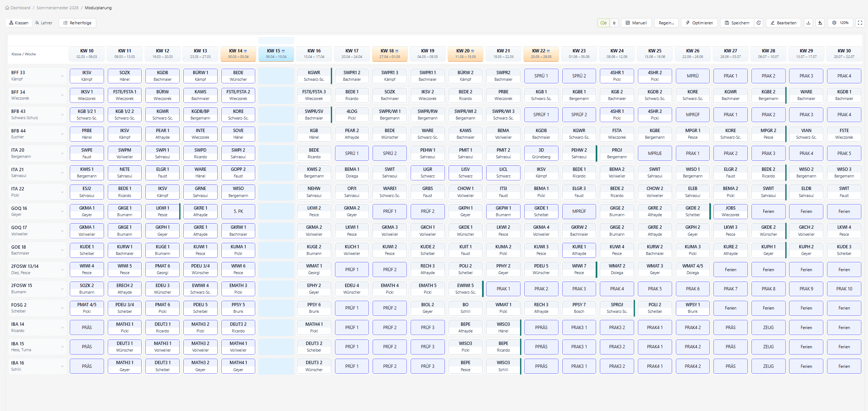Viewport: 868px width, 411px height.
Task: Toggle Manuell planning mode
Action: 636,23
